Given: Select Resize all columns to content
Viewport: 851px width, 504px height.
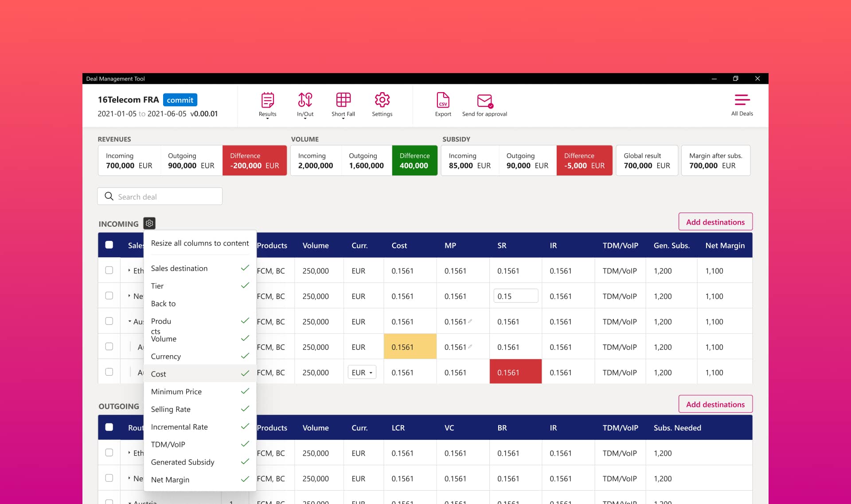Looking at the screenshot, I should point(200,243).
